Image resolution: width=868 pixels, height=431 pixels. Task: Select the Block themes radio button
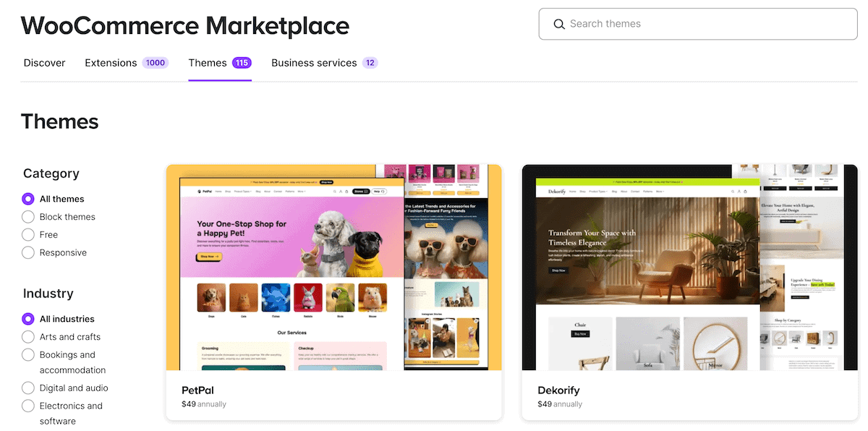coord(27,216)
